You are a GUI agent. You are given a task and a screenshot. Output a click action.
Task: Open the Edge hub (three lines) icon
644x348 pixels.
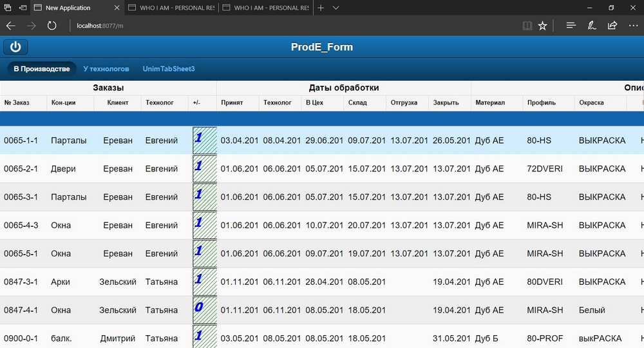[x=571, y=26]
